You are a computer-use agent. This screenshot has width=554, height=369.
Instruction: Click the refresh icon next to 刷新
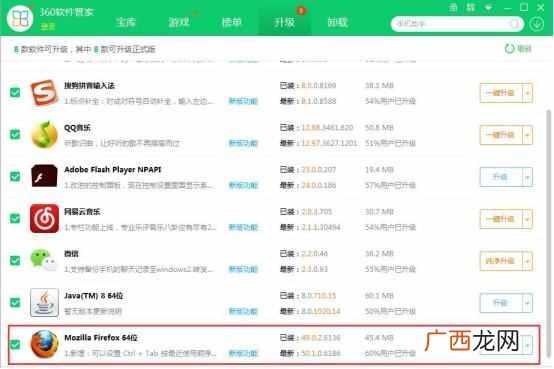click(509, 49)
